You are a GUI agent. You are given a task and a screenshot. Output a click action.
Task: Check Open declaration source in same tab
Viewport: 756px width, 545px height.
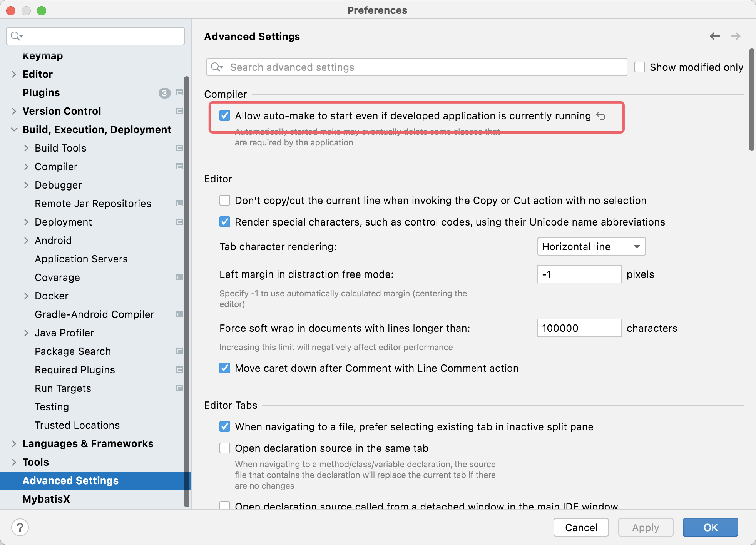coord(225,448)
